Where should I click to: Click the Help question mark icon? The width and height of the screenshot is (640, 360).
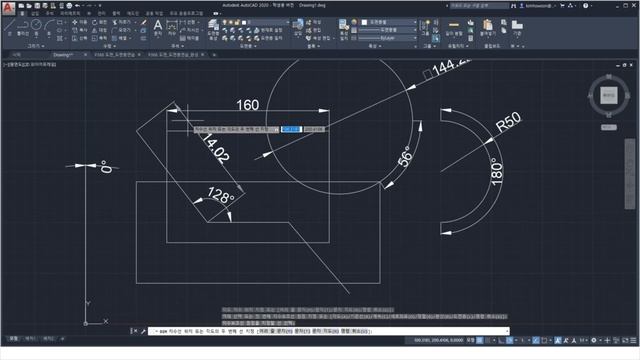tap(585, 6)
